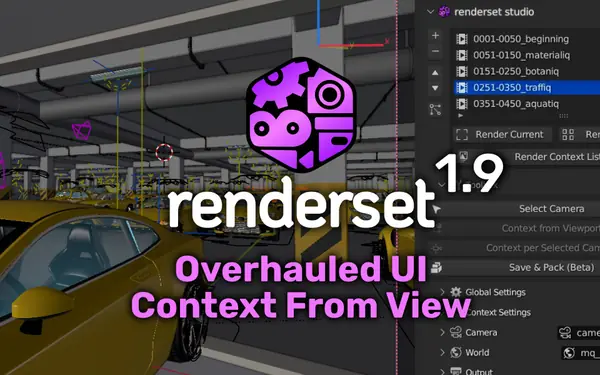The width and height of the screenshot is (600, 375).
Task: Click Context from Viewport button
Action: (x=515, y=228)
